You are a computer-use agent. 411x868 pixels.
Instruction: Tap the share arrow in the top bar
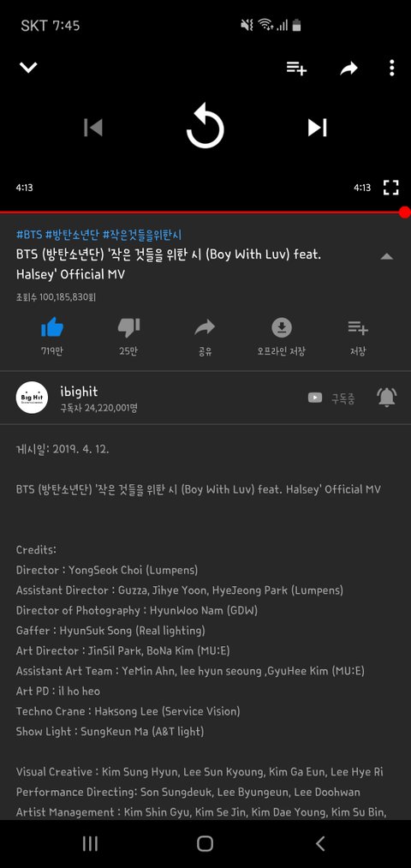coord(348,68)
